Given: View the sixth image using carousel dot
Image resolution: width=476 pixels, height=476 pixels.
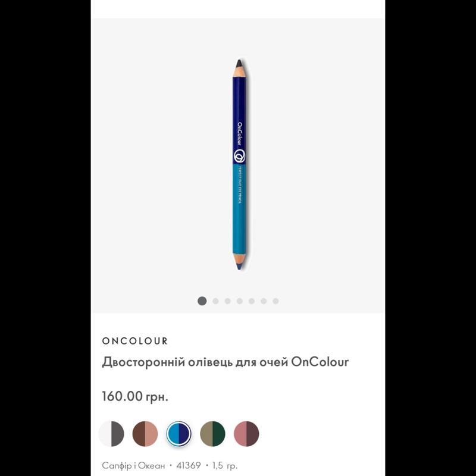Looking at the screenshot, I should coord(264,301).
